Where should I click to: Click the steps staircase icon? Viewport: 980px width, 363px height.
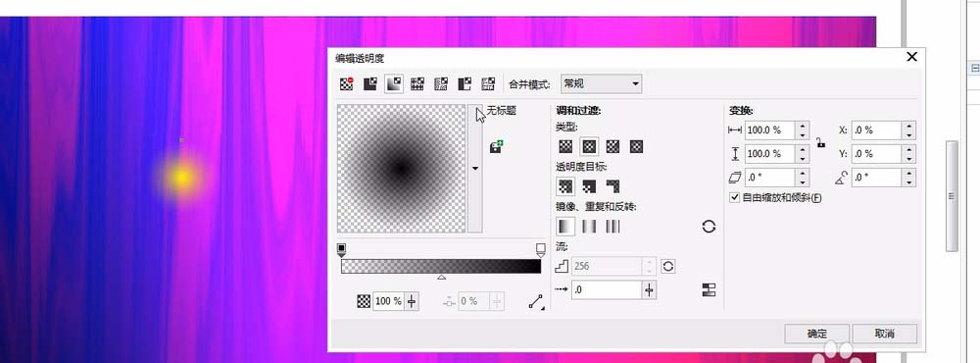(x=562, y=266)
